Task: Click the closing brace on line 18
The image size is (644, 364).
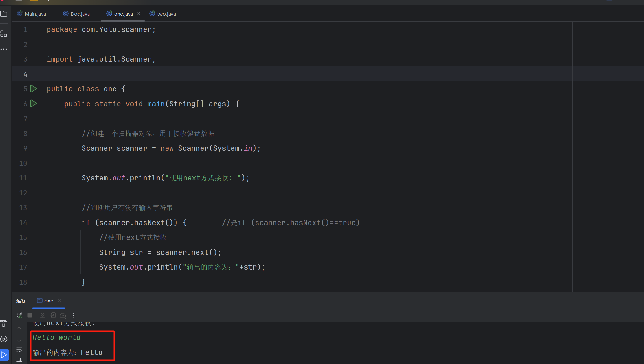Action: coord(84,282)
